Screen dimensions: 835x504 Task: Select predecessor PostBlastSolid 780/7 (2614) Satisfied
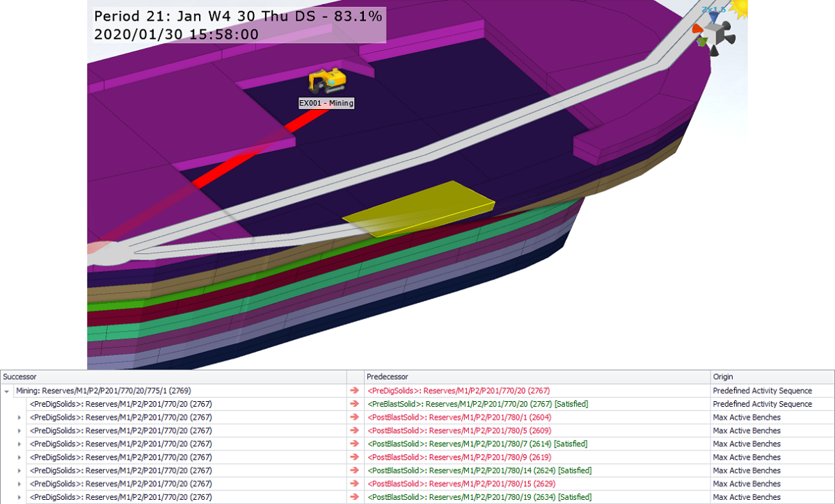point(477,444)
